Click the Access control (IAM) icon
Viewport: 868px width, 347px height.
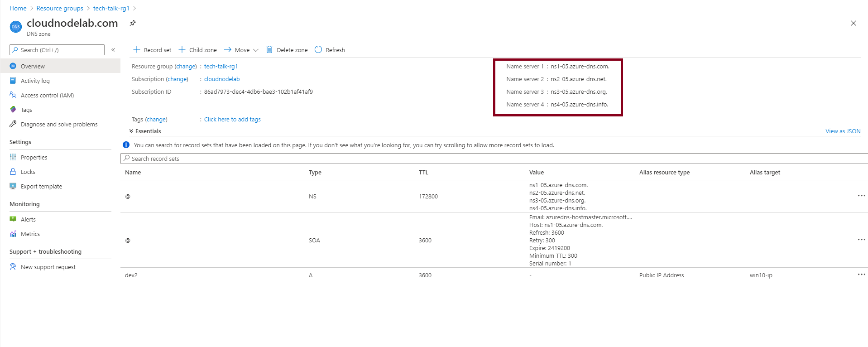tap(13, 95)
